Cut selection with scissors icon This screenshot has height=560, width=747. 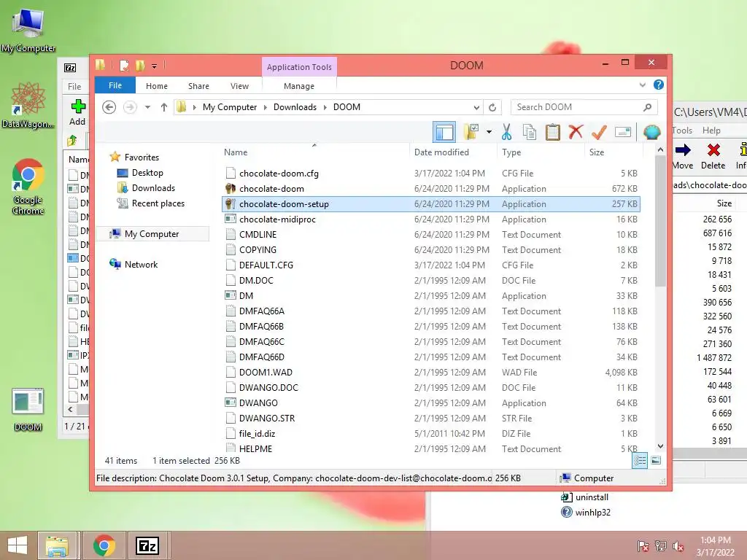(506, 132)
